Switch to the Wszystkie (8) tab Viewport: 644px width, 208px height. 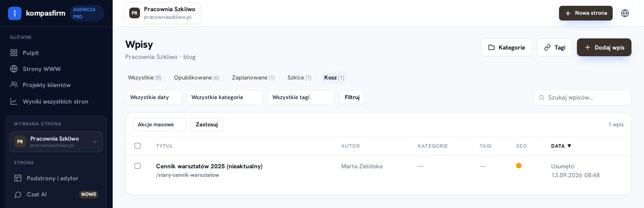click(x=144, y=78)
